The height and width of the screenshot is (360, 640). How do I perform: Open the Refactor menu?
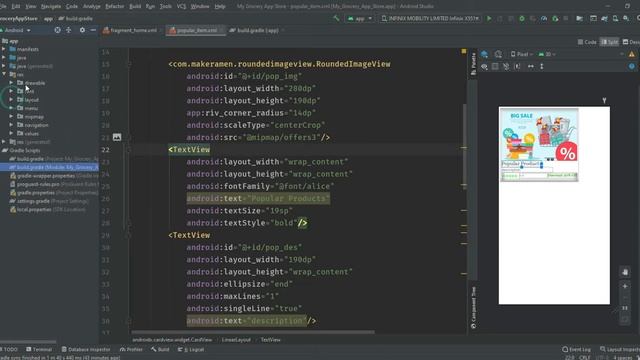coord(114,6)
